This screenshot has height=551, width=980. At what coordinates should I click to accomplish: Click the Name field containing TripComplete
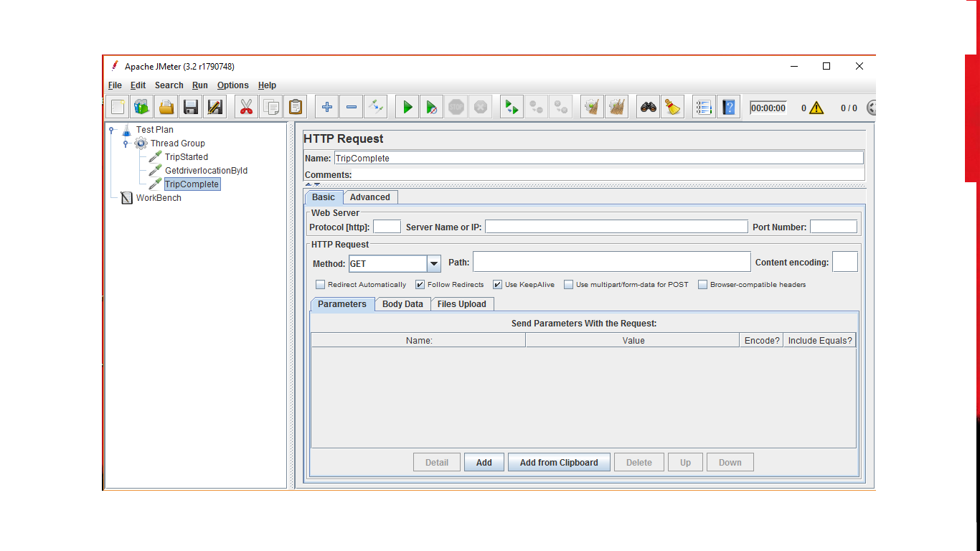[598, 158]
